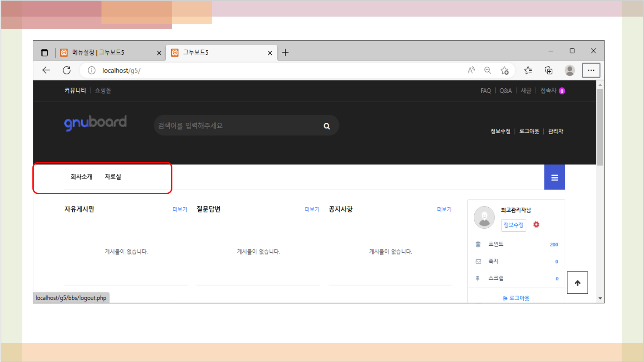
Task: Click the scrollbar down arrow
Action: [x=600, y=299]
